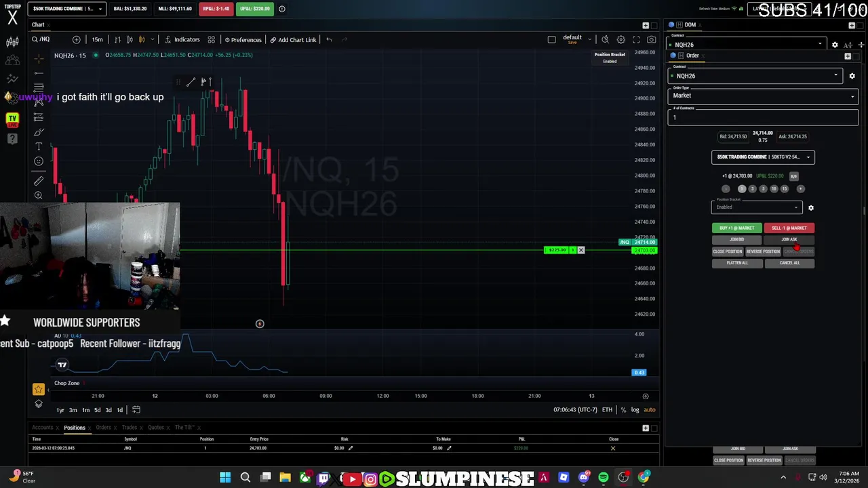Image resolution: width=868 pixels, height=488 pixels.
Task: Select the 10 contracts quantity preset
Action: [x=774, y=189]
